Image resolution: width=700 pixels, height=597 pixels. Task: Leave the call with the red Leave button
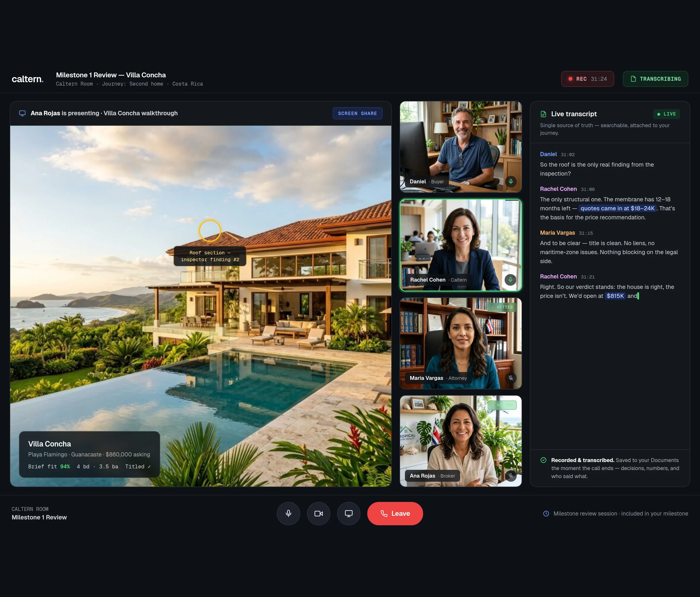(395, 514)
